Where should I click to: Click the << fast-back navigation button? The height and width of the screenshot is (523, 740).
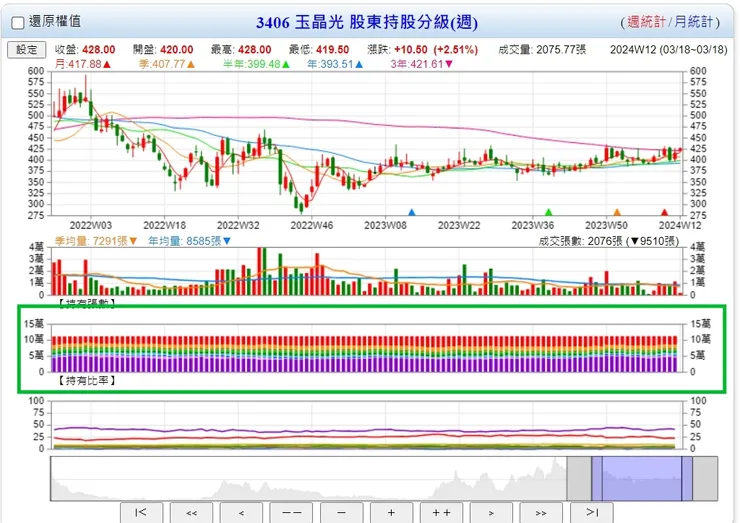click(191, 513)
